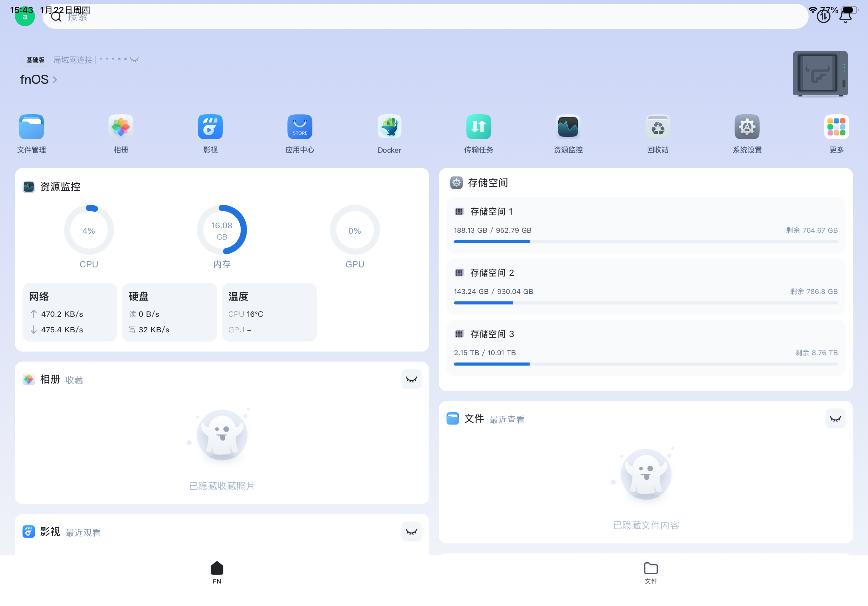Open the 回收站 recycle bin
Viewport: 868px width, 606px height.
[657, 127]
